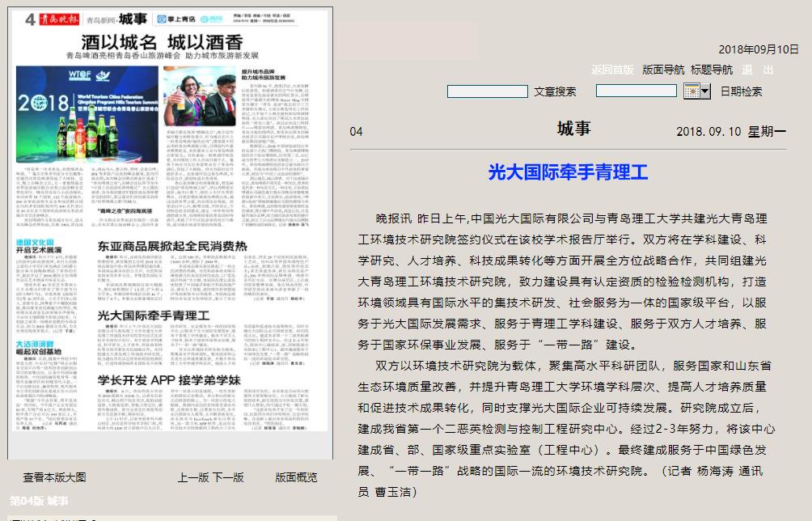Click the article search text field

pos(487,91)
